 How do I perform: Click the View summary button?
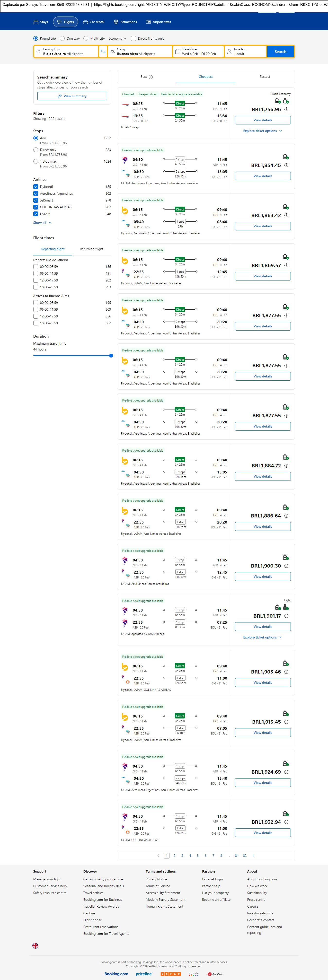coord(72,96)
